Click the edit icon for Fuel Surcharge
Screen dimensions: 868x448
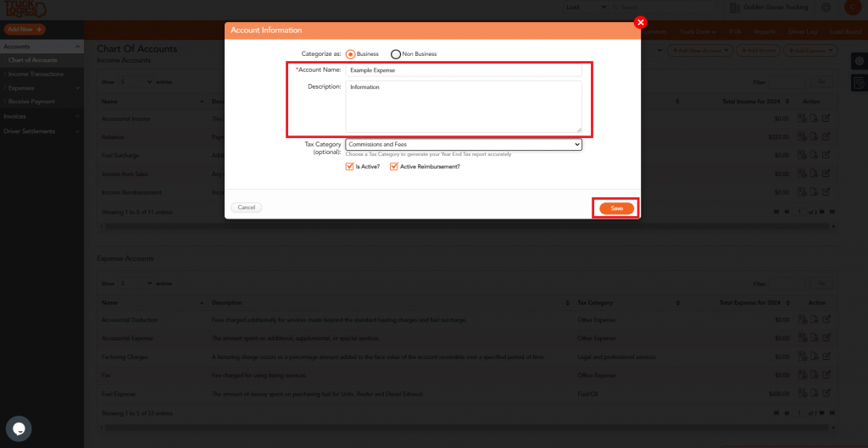(826, 156)
